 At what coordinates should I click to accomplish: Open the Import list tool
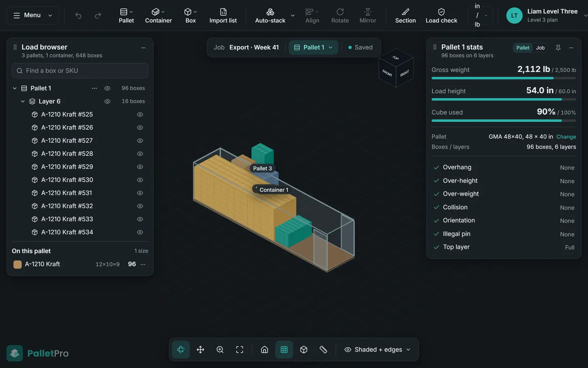point(223,16)
